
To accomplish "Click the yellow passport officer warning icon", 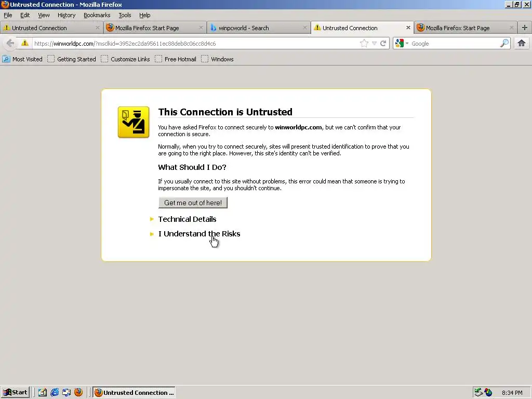I will point(134,122).
